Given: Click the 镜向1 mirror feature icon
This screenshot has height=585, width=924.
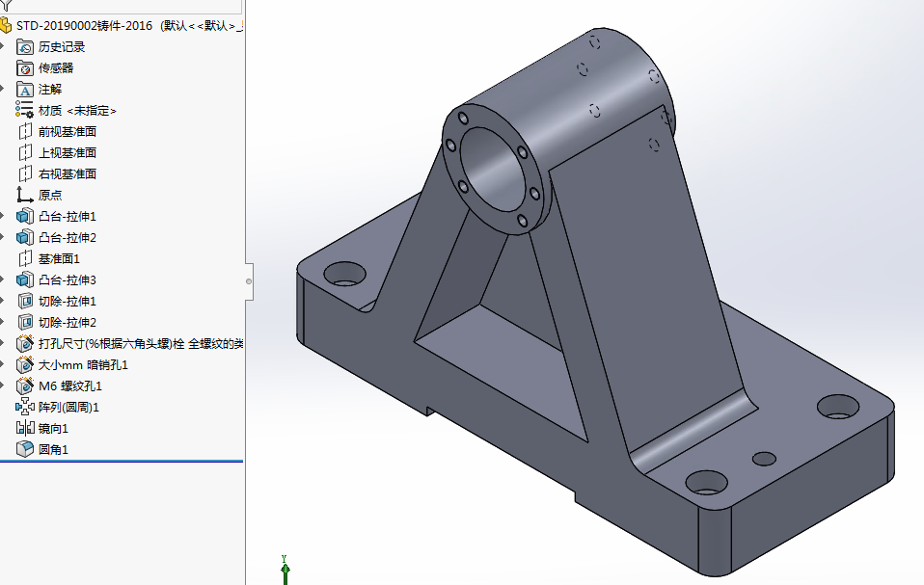Looking at the screenshot, I should (25, 428).
